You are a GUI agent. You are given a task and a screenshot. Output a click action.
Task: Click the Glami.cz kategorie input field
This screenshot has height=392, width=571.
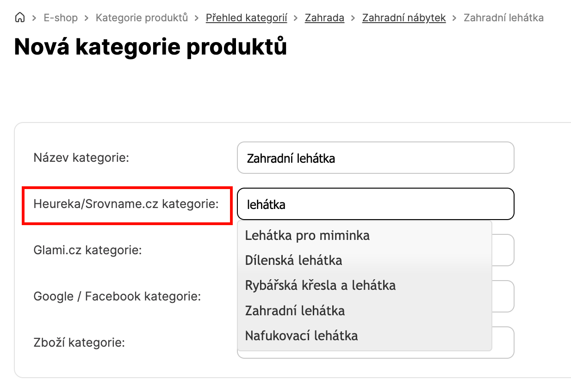pos(503,250)
